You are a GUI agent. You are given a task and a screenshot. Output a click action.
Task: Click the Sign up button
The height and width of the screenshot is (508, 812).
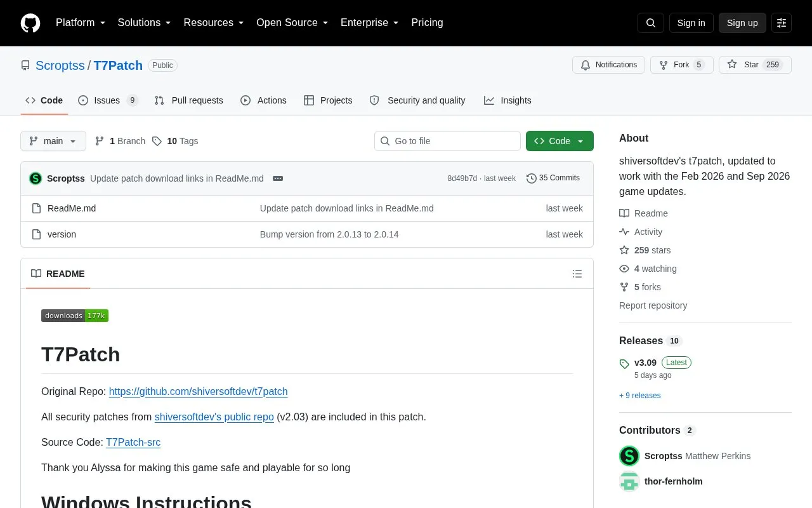click(742, 23)
